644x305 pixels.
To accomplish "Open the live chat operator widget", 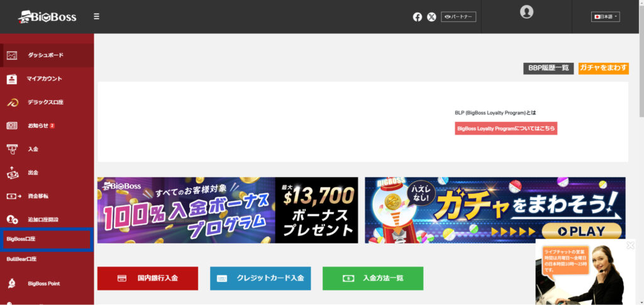I will coord(586,272).
